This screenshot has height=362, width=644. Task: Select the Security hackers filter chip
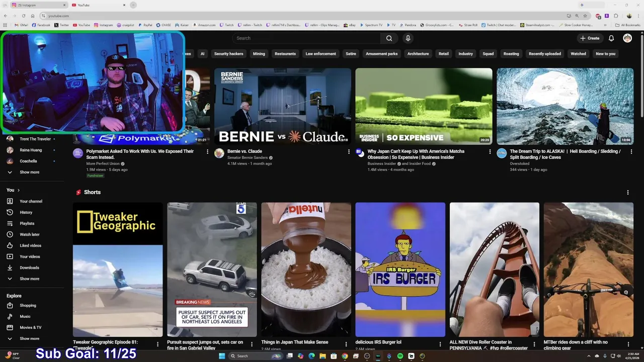click(228, 54)
